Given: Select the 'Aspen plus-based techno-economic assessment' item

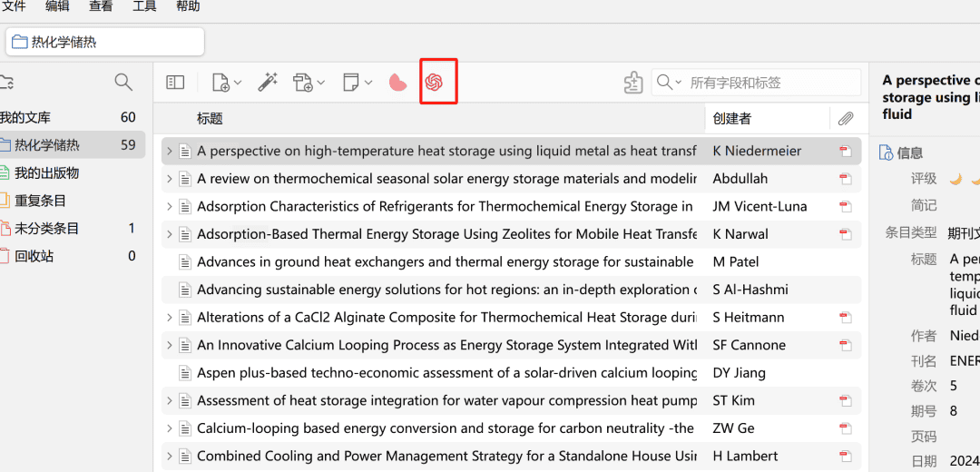Looking at the screenshot, I should click(446, 373).
